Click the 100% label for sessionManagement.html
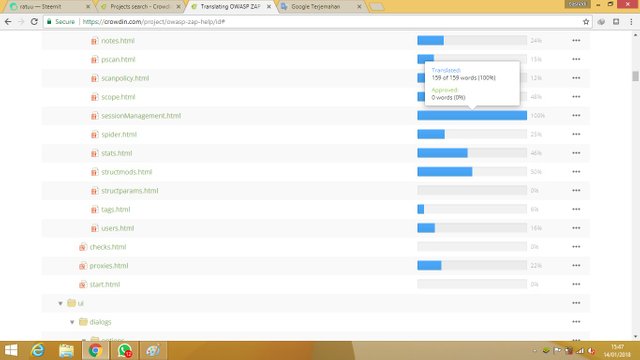The height and width of the screenshot is (360, 640). tap(538, 116)
